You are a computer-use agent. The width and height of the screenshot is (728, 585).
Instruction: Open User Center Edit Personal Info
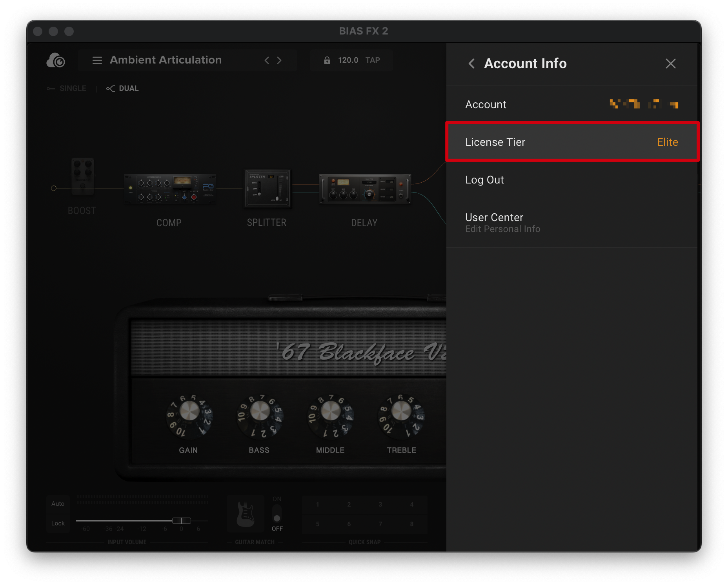click(572, 223)
